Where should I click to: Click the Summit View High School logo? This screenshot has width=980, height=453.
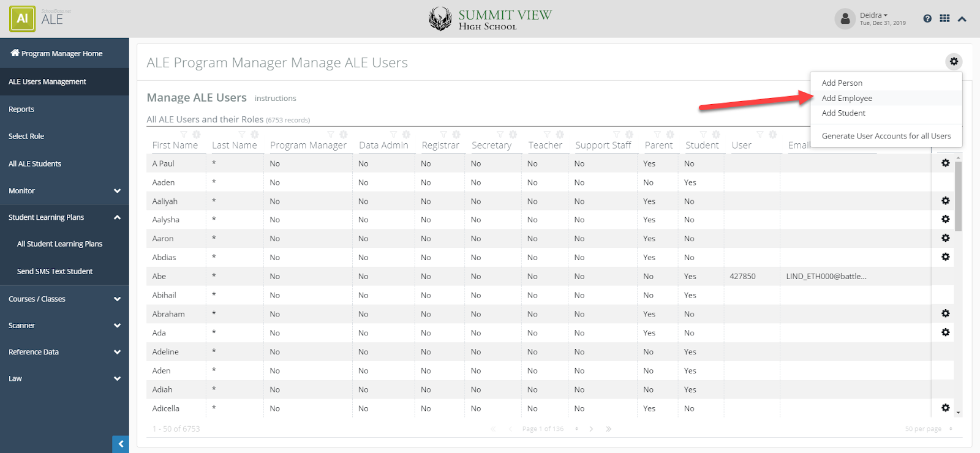490,19
